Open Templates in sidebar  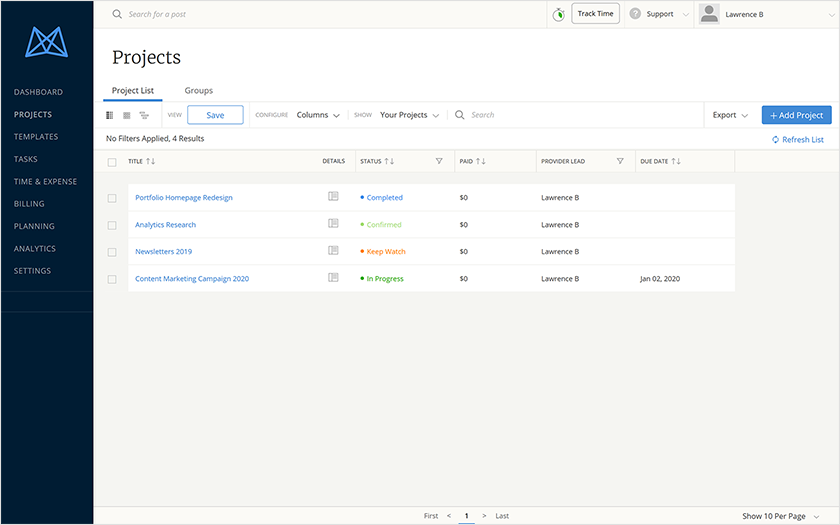coord(36,137)
